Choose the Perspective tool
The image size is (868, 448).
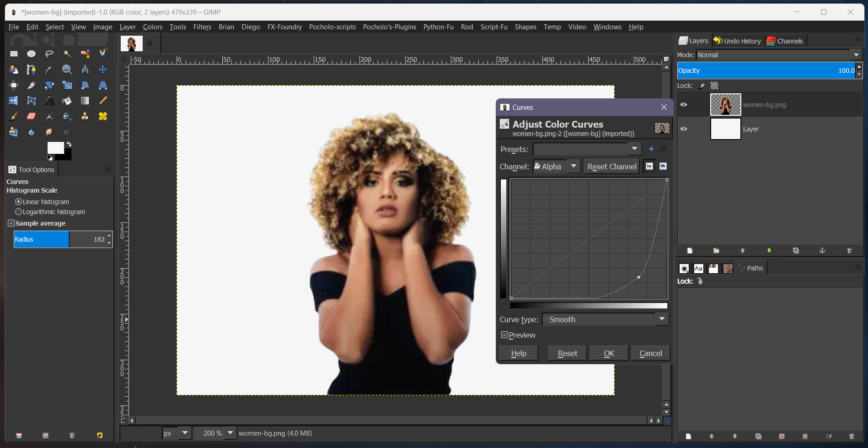[x=103, y=85]
